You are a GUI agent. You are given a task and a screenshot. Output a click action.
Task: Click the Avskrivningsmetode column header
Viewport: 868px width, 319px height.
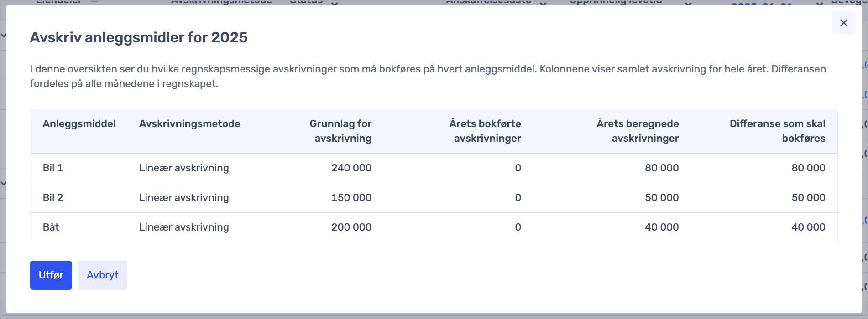pyautogui.click(x=189, y=124)
